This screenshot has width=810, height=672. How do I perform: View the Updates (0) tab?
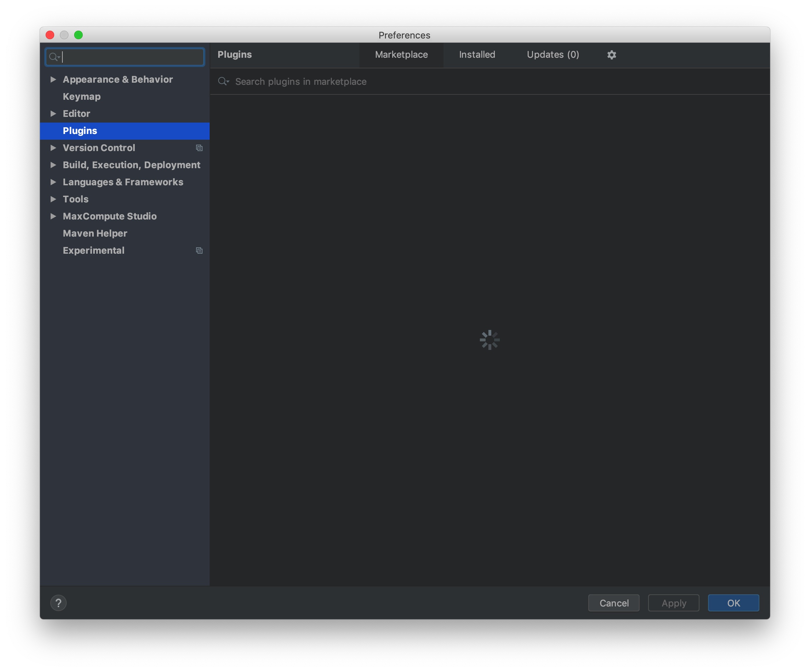pos(553,55)
